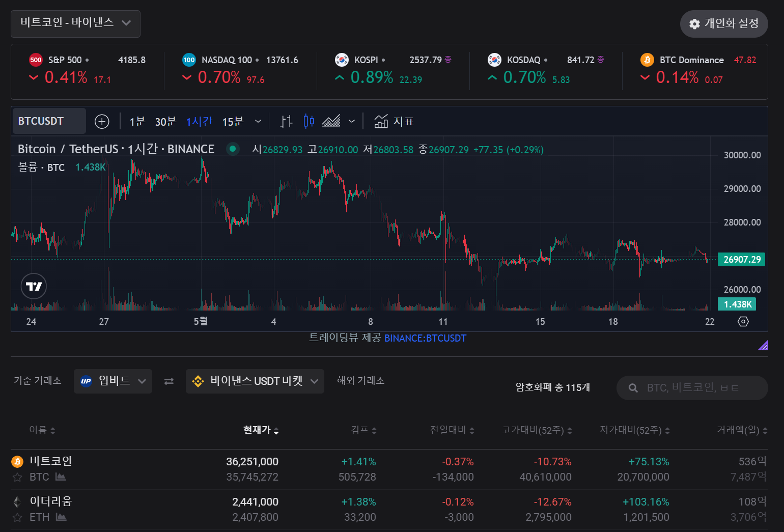Click the Binance logo icon
The height and width of the screenshot is (532, 784).
pos(198,381)
